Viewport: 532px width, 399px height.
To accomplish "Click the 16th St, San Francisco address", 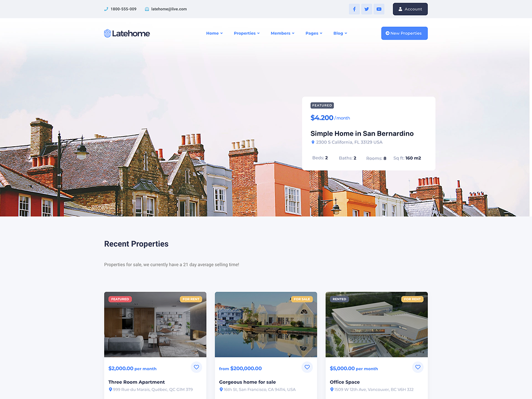I will [260, 390].
